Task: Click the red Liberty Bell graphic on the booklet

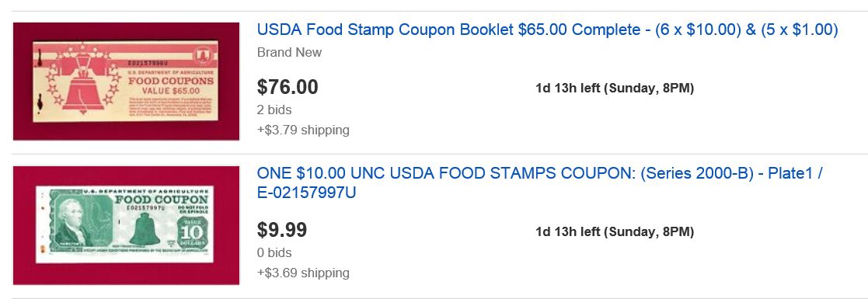Action: tap(82, 81)
